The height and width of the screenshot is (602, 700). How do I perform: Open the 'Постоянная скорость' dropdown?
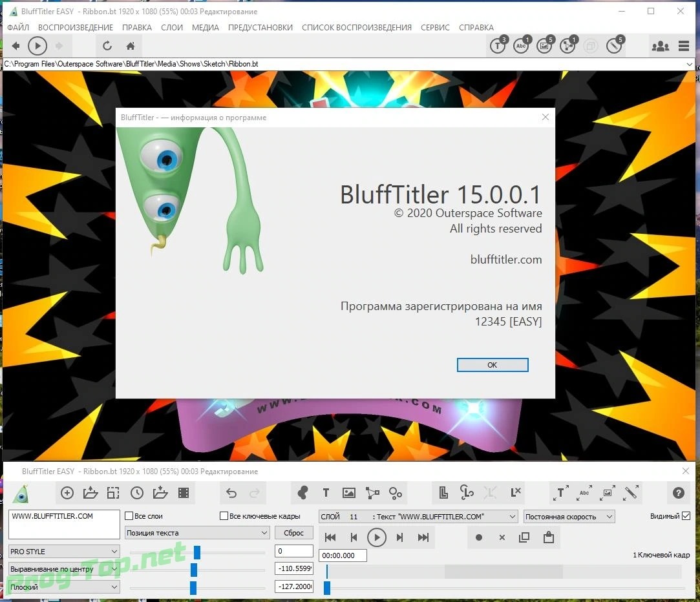point(569,516)
